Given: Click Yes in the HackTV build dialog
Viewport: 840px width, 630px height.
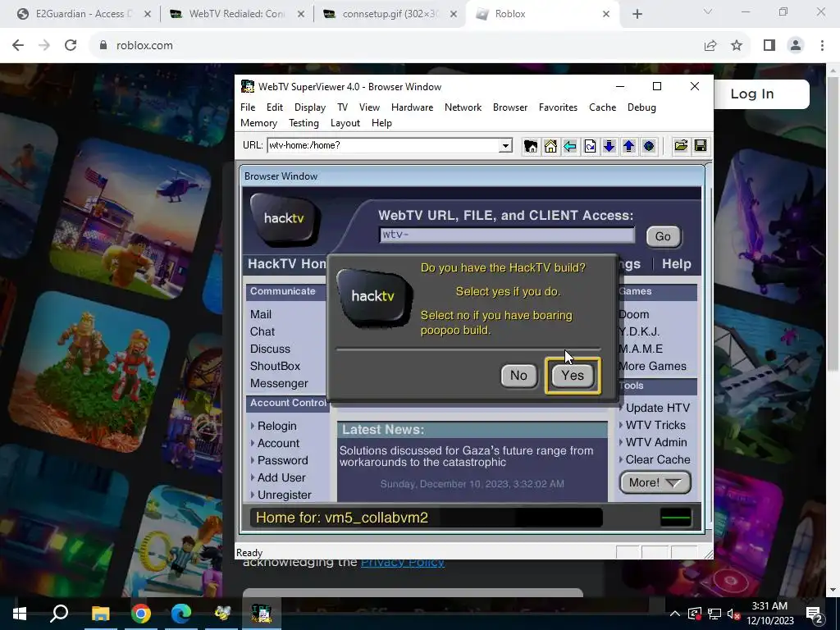Looking at the screenshot, I should coord(572,376).
